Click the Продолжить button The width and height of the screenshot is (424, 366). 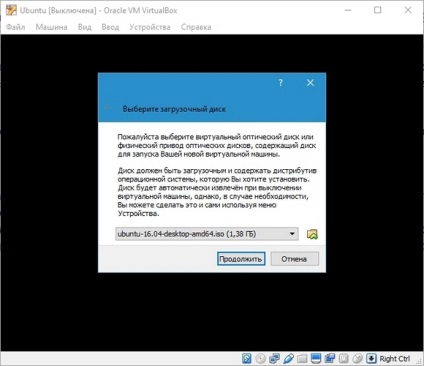point(241,259)
